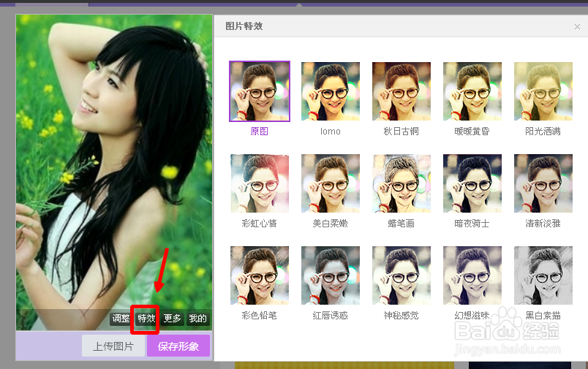Apply the 清新淡雅 effect thumbnail

pos(543,183)
